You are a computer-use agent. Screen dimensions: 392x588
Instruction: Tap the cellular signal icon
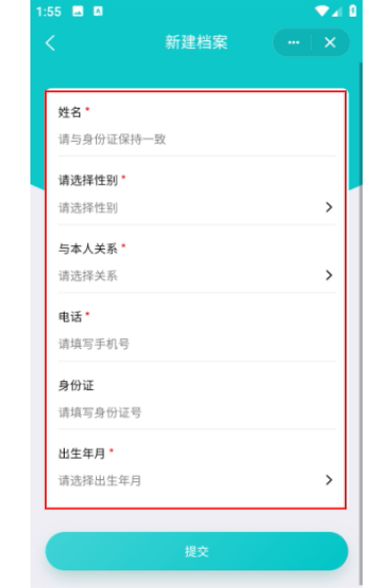(337, 12)
